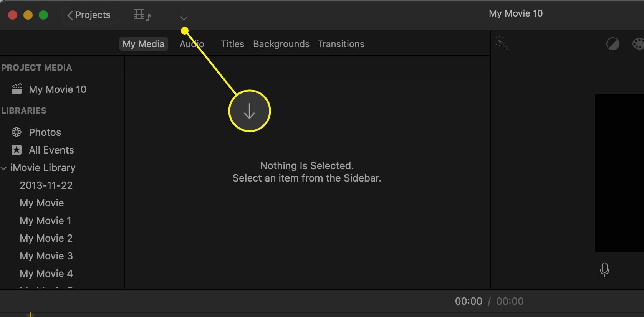644x317 pixels.
Task: Go back to Projects
Action: 90,15
